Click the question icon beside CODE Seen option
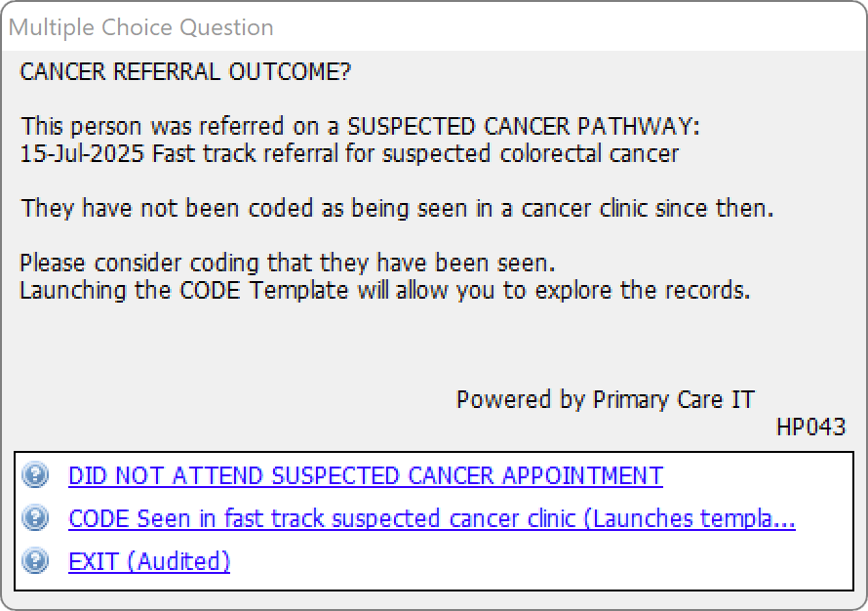Screen dimensions: 868x611 click(35, 518)
